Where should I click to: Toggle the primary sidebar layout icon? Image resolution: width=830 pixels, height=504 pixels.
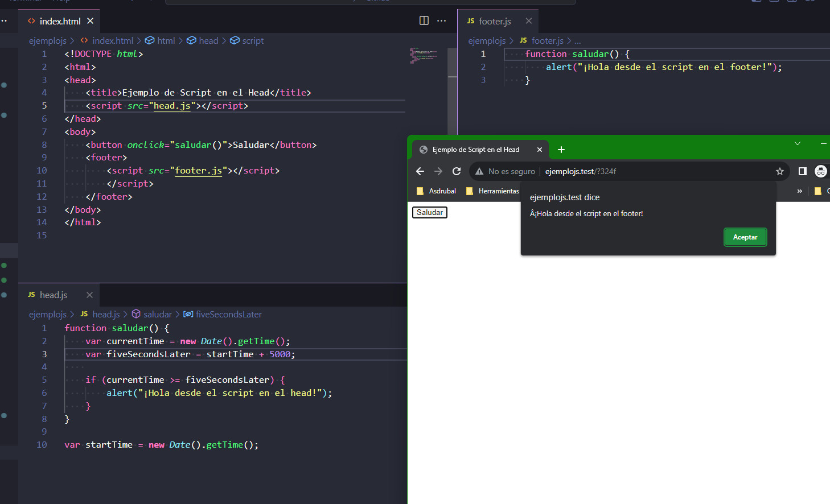pos(755,2)
